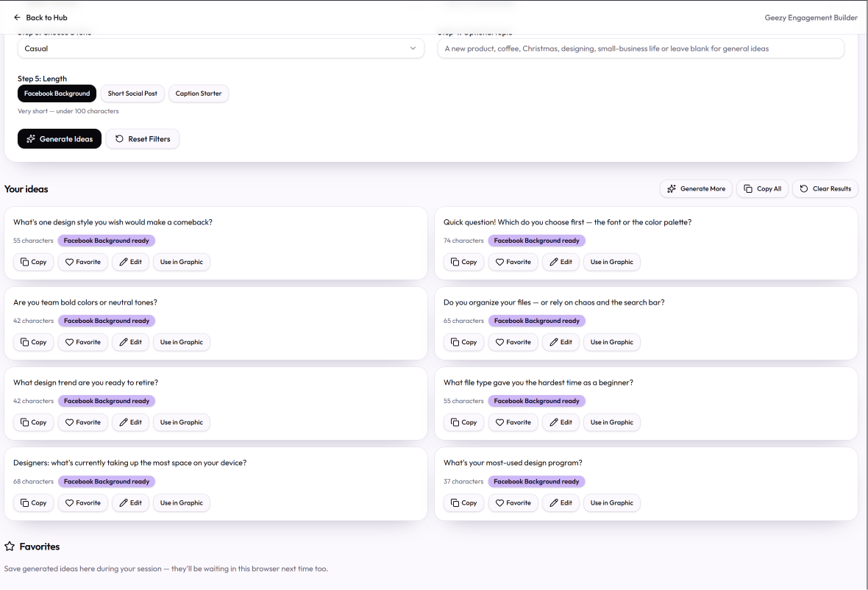The width and height of the screenshot is (868, 590).
Task: Click Clear Results button
Action: 825,189
